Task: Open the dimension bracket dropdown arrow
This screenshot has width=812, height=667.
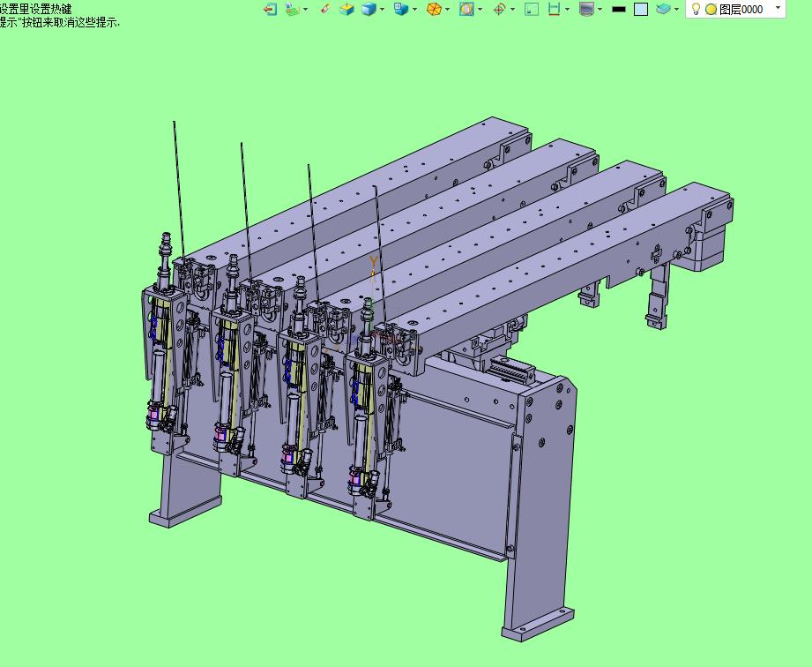Action: pos(567,10)
